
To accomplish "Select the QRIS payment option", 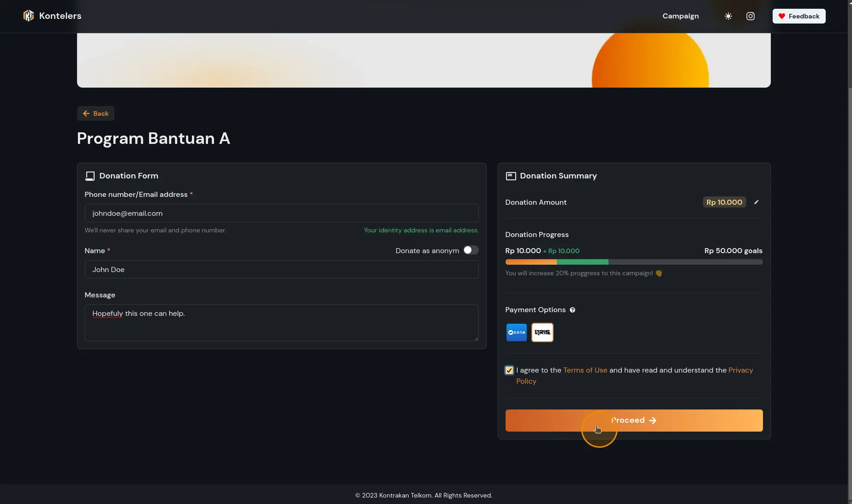I will pos(542,332).
